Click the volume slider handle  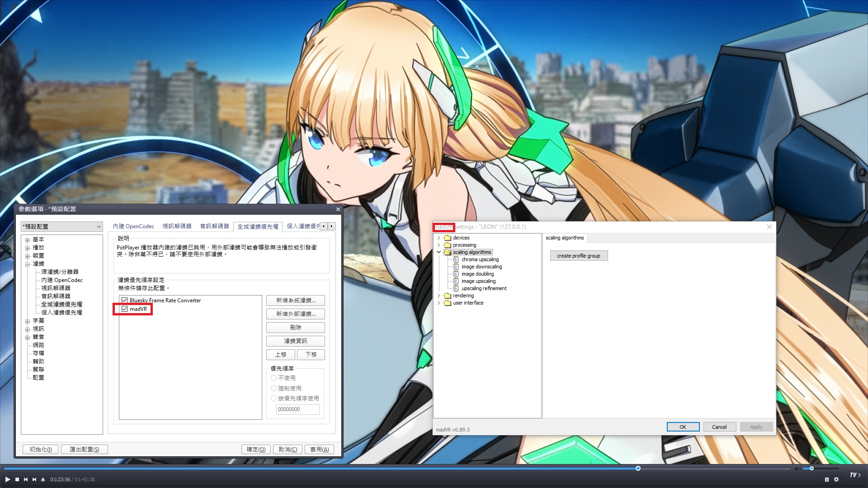[x=811, y=469]
